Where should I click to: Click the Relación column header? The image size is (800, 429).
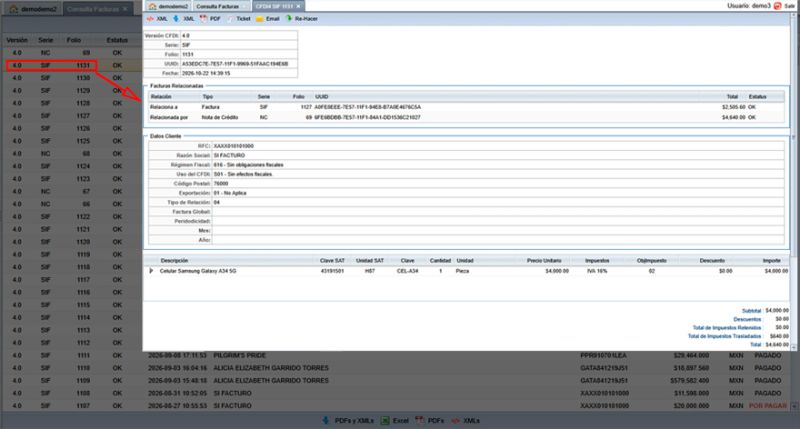click(x=161, y=96)
